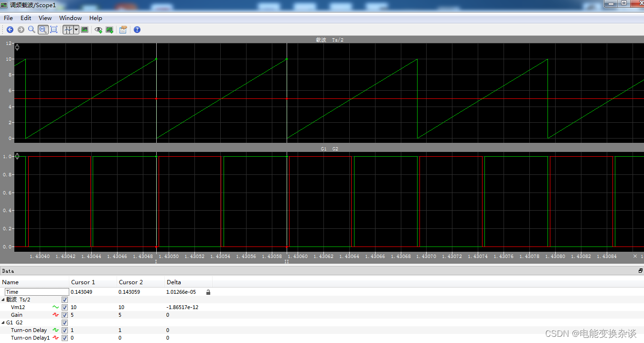Go to previous view with back arrow
Screen dimensions: 644x343
click(10, 30)
